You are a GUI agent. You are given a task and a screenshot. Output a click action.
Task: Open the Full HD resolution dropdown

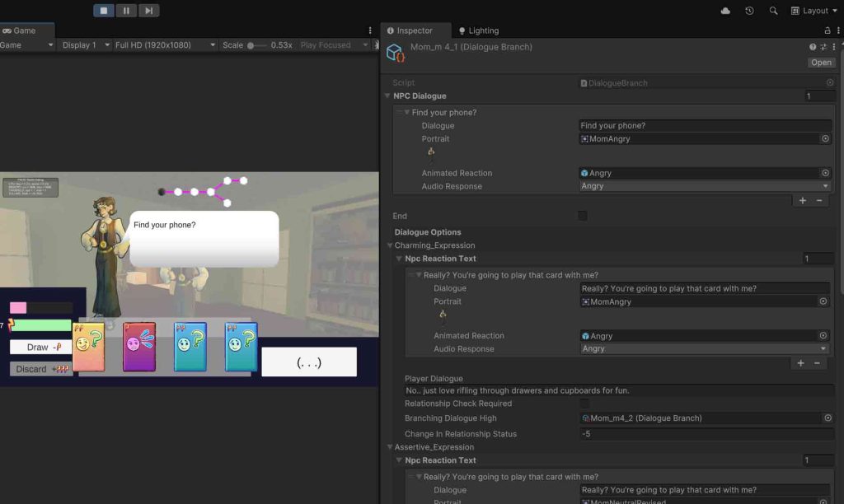(x=165, y=45)
